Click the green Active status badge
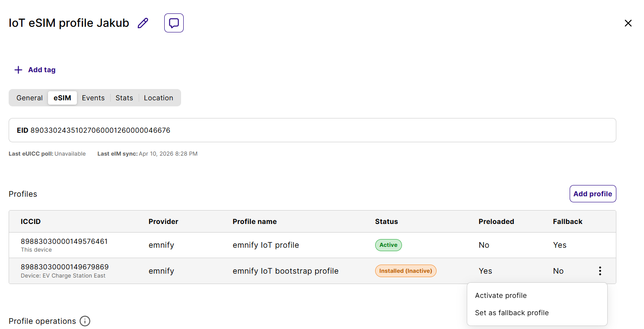The image size is (644, 329). click(x=388, y=245)
